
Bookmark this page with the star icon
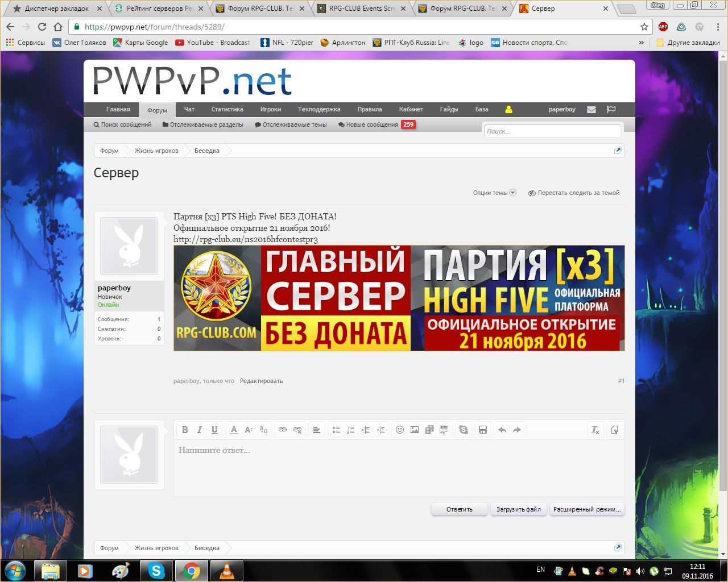pyautogui.click(x=644, y=27)
